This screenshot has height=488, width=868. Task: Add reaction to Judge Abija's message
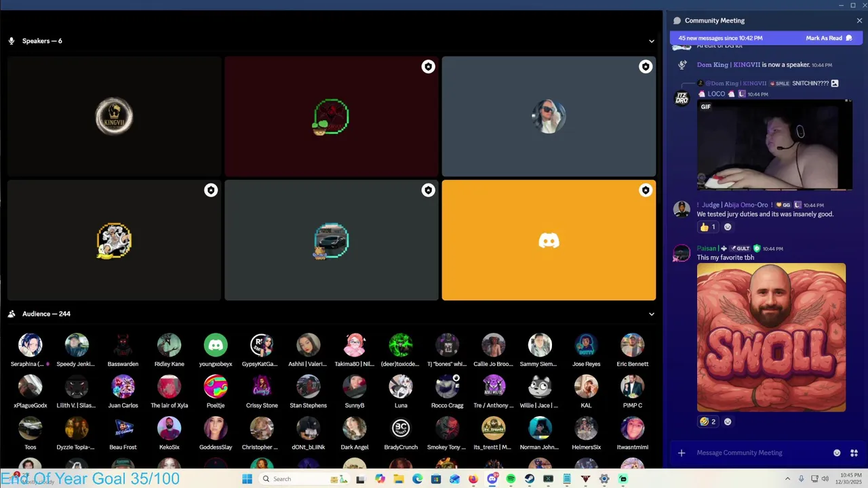click(x=728, y=227)
